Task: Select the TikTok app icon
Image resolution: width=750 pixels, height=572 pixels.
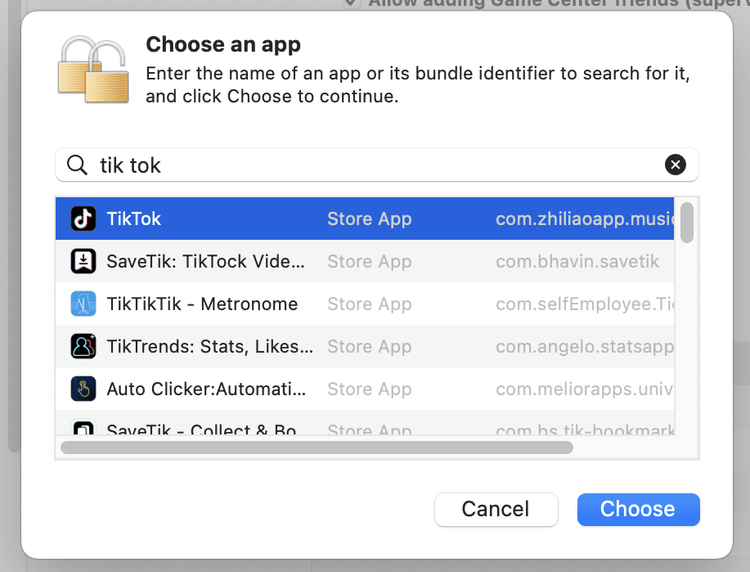Action: click(83, 219)
